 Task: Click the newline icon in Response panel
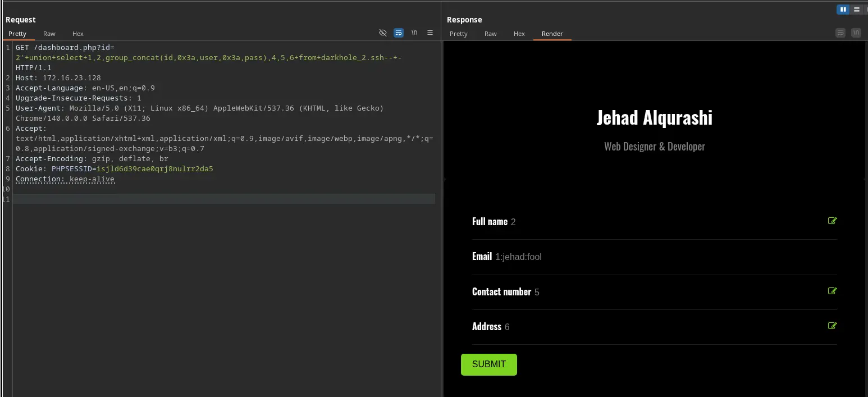[856, 33]
